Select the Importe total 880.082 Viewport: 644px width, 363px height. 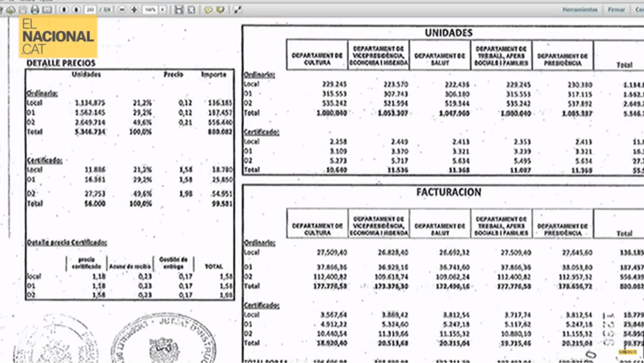pos(220,132)
